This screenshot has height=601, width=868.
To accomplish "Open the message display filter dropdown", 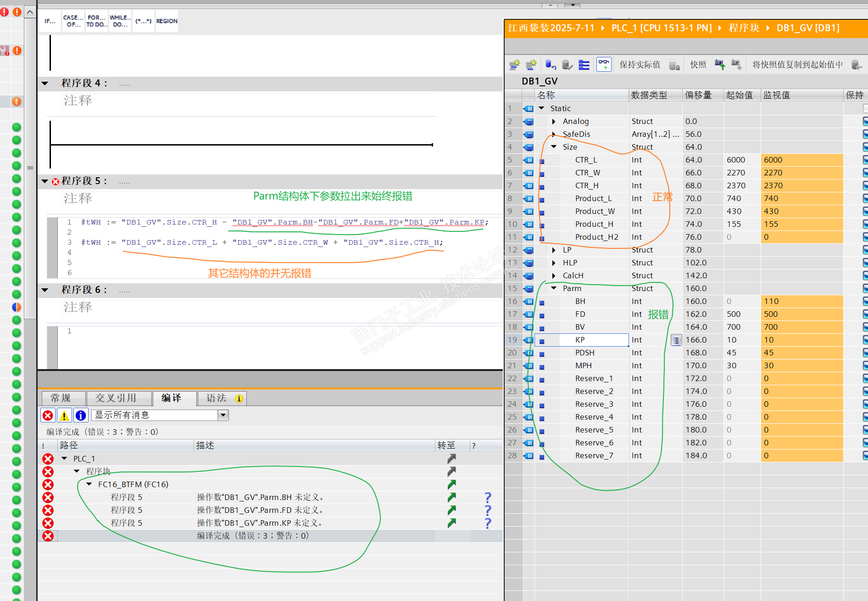I will (223, 415).
